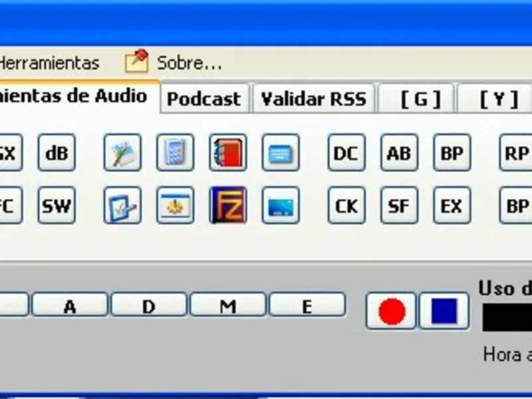Switch to the Validar RSS tab
Image resolution: width=532 pixels, height=399 pixels.
pyautogui.click(x=313, y=98)
